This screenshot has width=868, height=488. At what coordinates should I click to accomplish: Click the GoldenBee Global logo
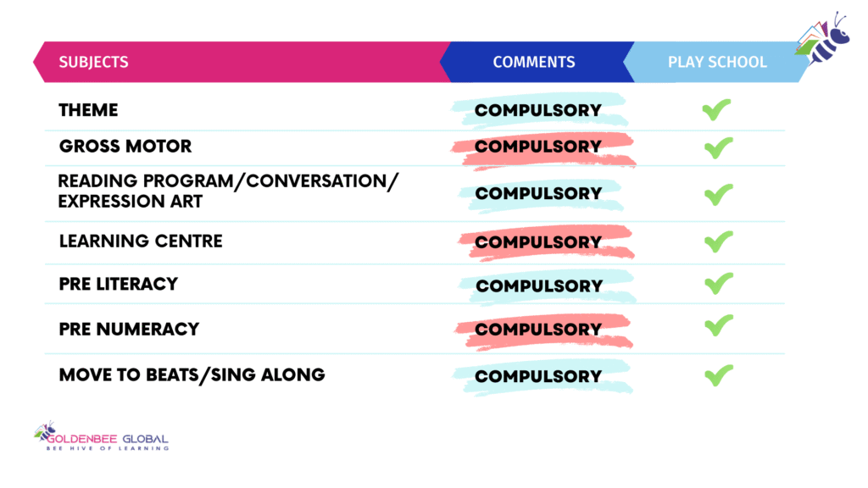[101, 435]
